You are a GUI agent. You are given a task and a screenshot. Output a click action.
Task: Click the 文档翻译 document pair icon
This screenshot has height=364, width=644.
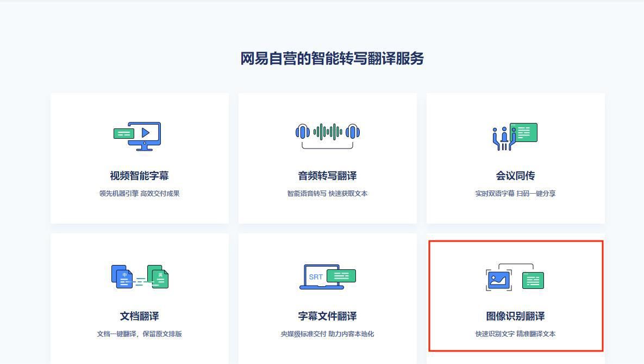coord(140,276)
